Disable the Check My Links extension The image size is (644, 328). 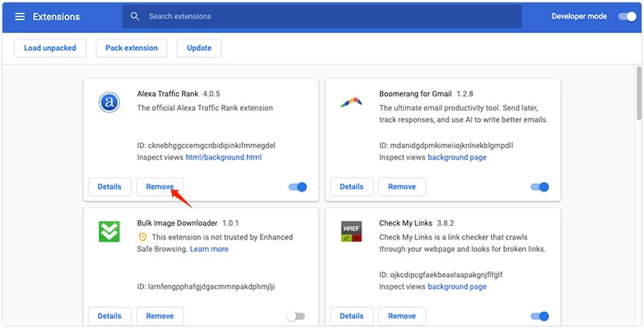(x=539, y=316)
